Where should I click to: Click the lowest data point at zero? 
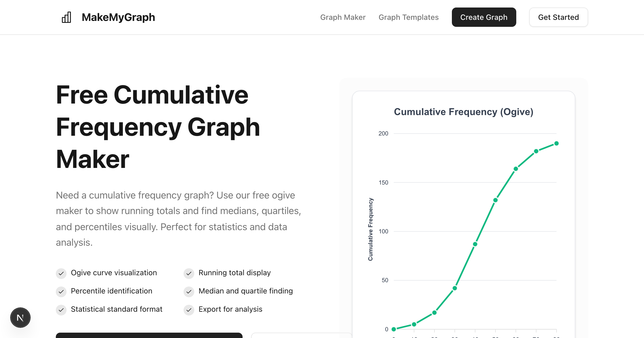tap(394, 329)
